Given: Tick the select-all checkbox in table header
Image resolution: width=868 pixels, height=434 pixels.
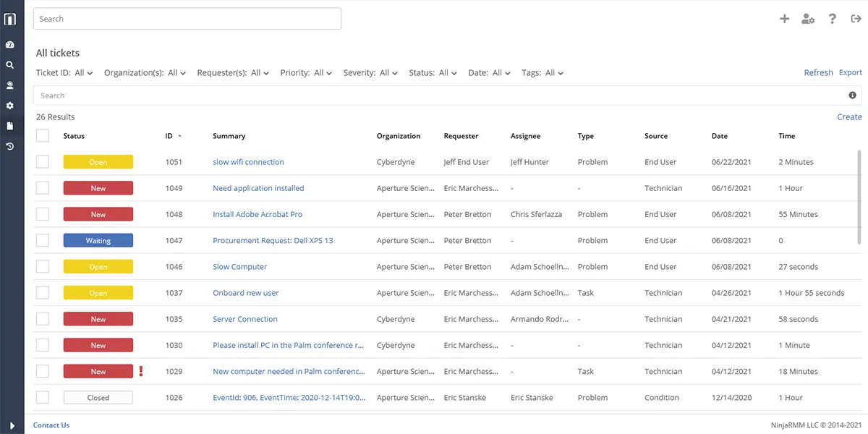Looking at the screenshot, I should pos(43,136).
